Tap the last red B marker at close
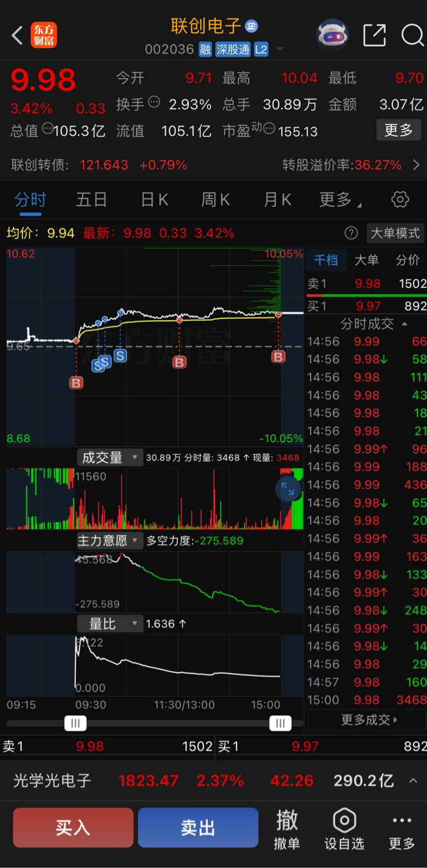427x868 pixels. [x=279, y=356]
